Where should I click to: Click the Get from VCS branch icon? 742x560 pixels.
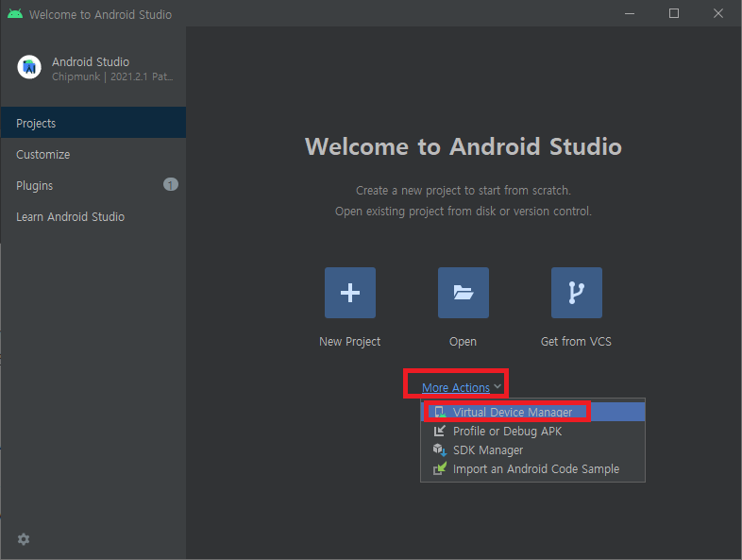[x=577, y=293]
